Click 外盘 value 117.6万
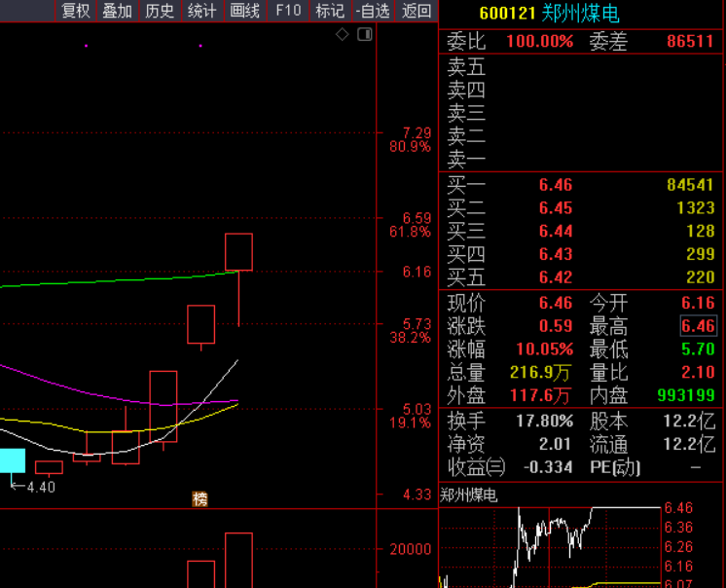The image size is (726, 588). 541,395
